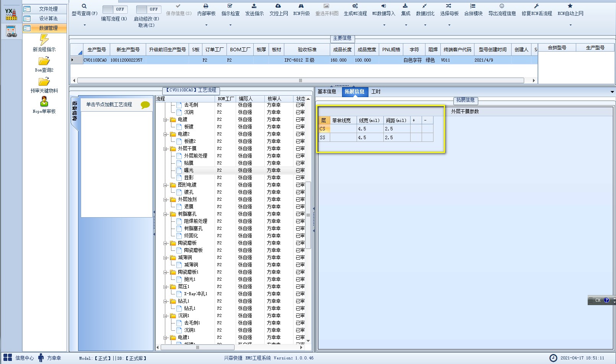This screenshot has height=364, width=616.
Task: Toggle the 启动修改(E) OFF switch
Action: pos(148,9)
